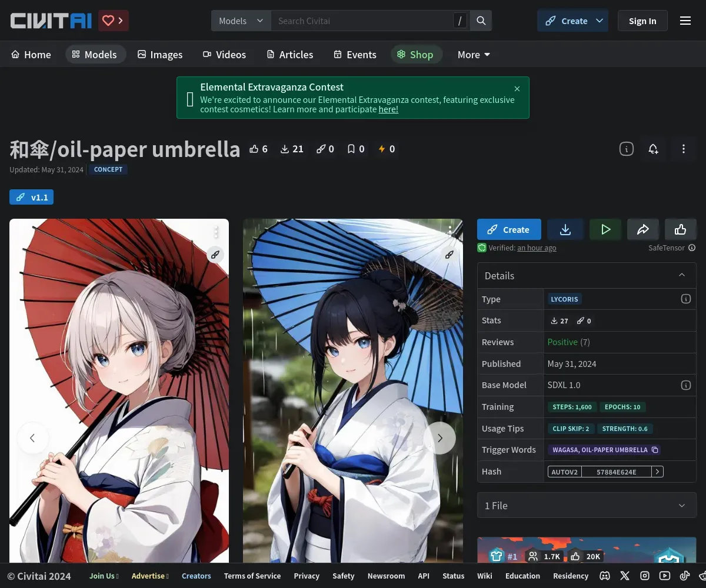Open the Civitai logo home link
The width and height of the screenshot is (706, 588).
click(x=51, y=21)
